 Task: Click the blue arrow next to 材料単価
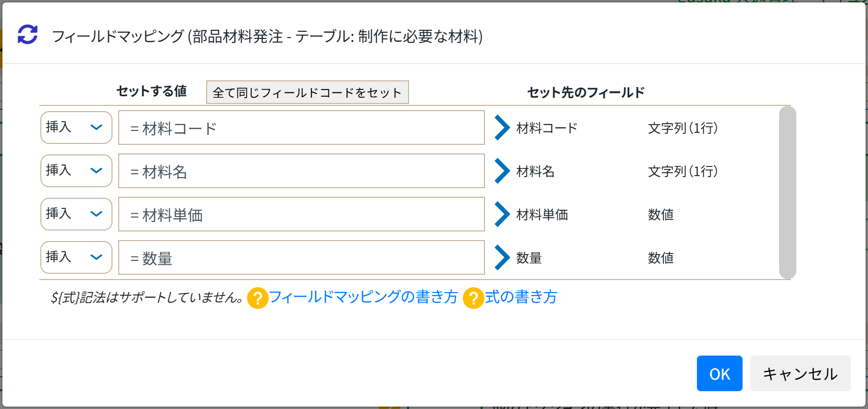[x=502, y=215]
